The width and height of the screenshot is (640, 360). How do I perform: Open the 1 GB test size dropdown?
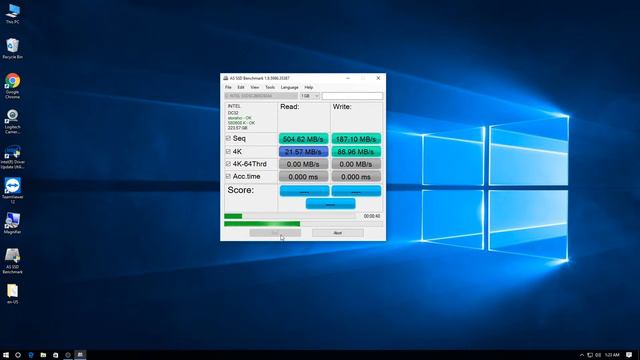click(310, 96)
